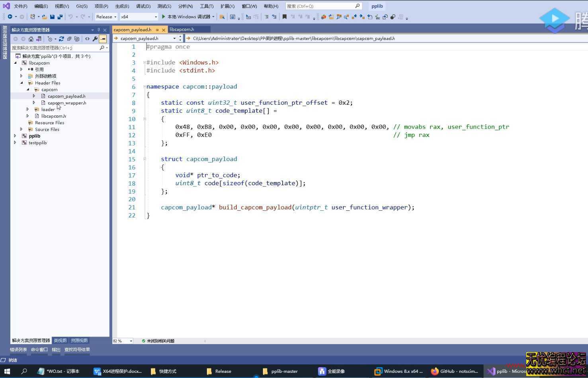Open the Release configuration dropdown
Image resolution: width=588 pixels, height=378 pixels.
(106, 17)
